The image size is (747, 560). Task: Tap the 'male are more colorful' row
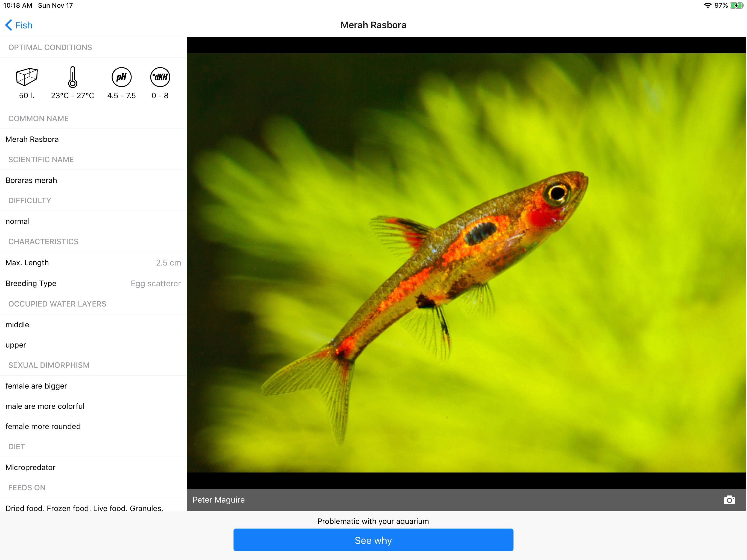[45, 406]
